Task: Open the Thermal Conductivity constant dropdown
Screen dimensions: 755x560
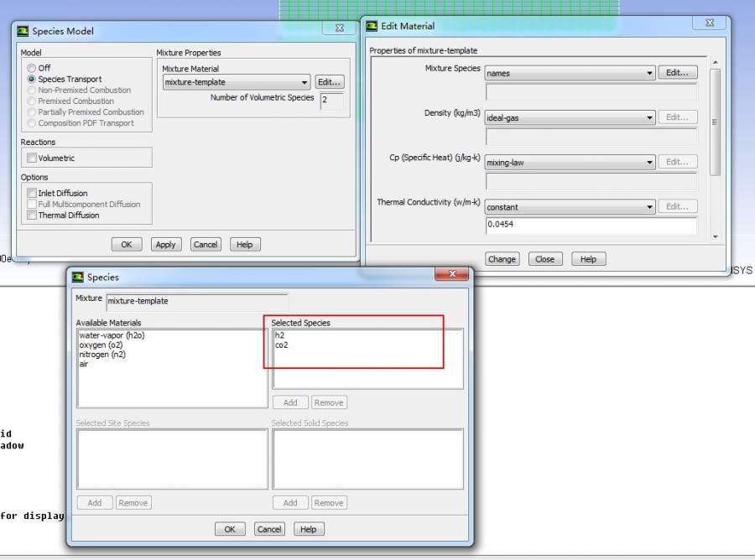Action: [570, 207]
